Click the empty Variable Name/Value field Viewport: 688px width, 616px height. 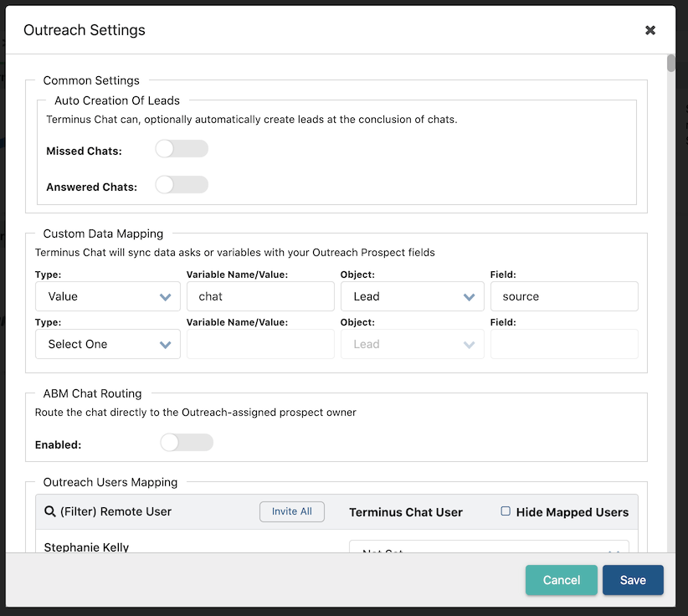[260, 345]
